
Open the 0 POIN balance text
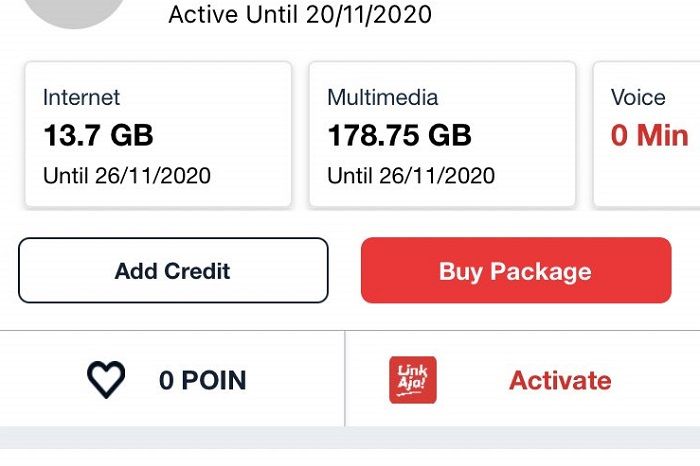[203, 380]
